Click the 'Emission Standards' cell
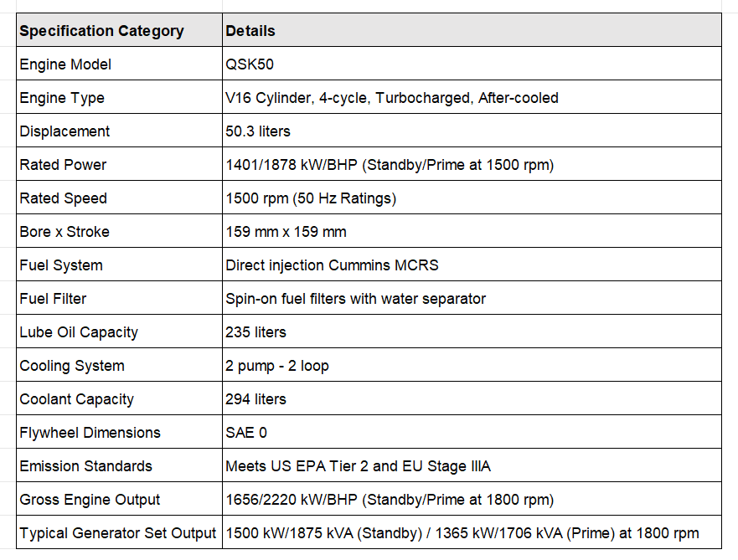Screen dimensions: 738x560 (119, 465)
